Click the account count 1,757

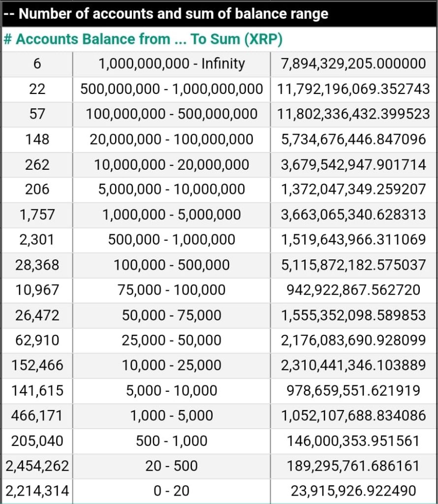(37, 215)
